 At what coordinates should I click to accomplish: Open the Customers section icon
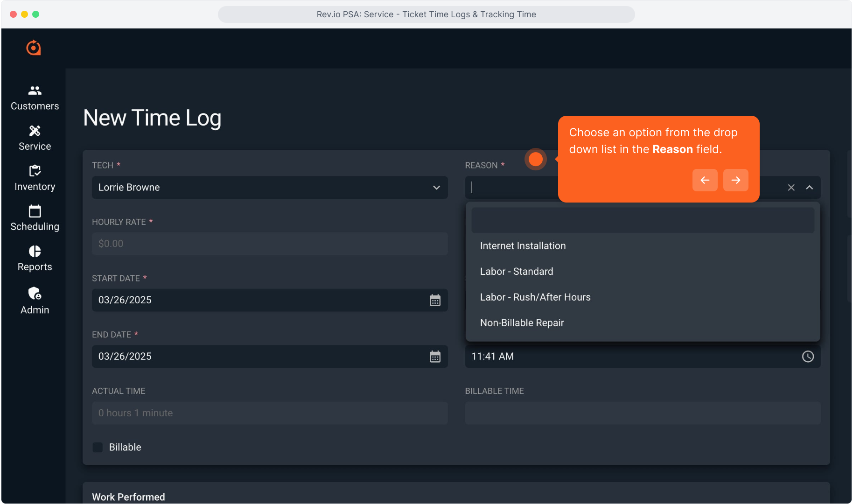[x=35, y=91]
